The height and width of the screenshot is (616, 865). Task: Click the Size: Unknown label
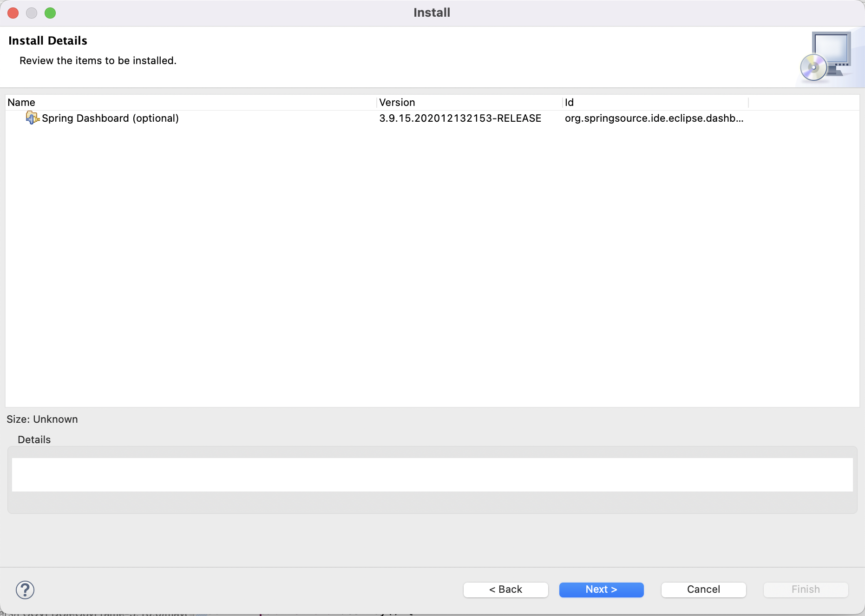[42, 419]
